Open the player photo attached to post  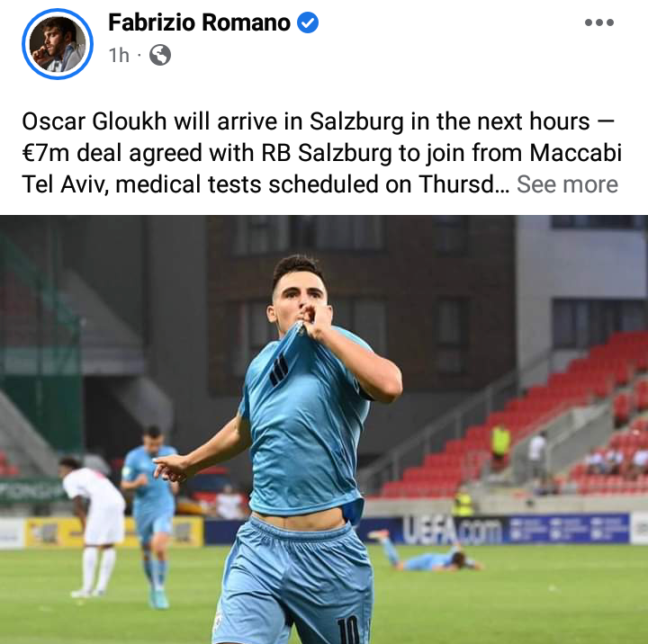click(x=324, y=430)
